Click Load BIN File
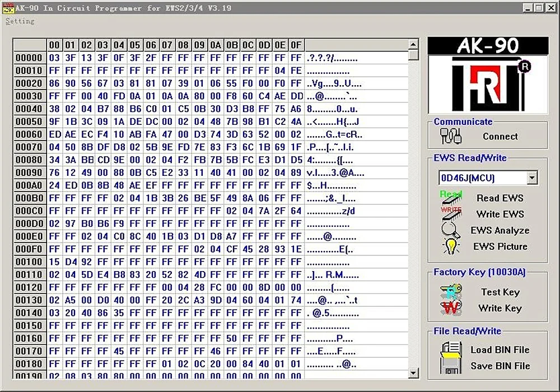560x392 pixels. click(500, 350)
